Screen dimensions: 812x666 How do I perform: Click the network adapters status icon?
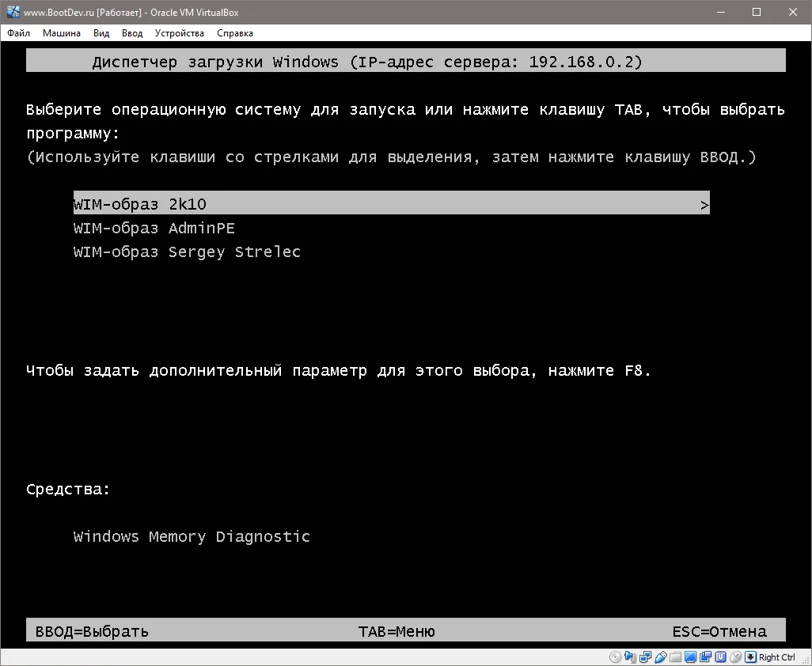point(645,657)
